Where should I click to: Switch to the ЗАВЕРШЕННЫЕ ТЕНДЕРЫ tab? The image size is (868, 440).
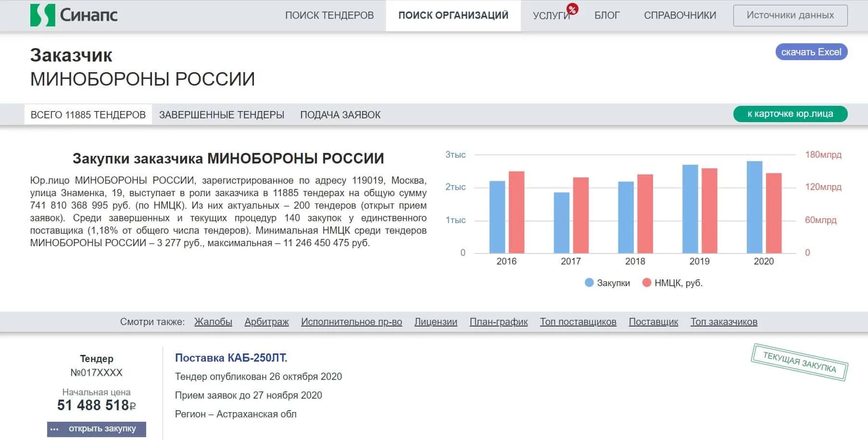222,115
